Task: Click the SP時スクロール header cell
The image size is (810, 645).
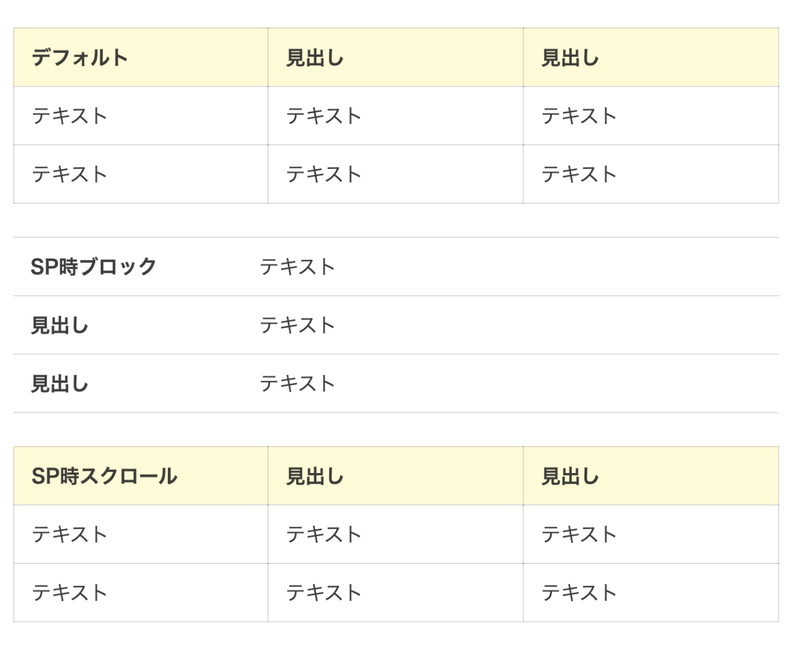Action: tap(104, 476)
